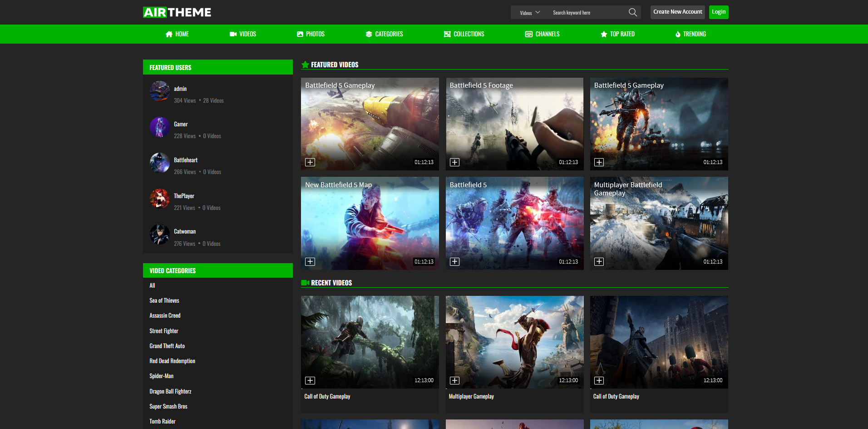This screenshot has height=429, width=868.
Task: Open Gamer user profile link
Action: (181, 124)
